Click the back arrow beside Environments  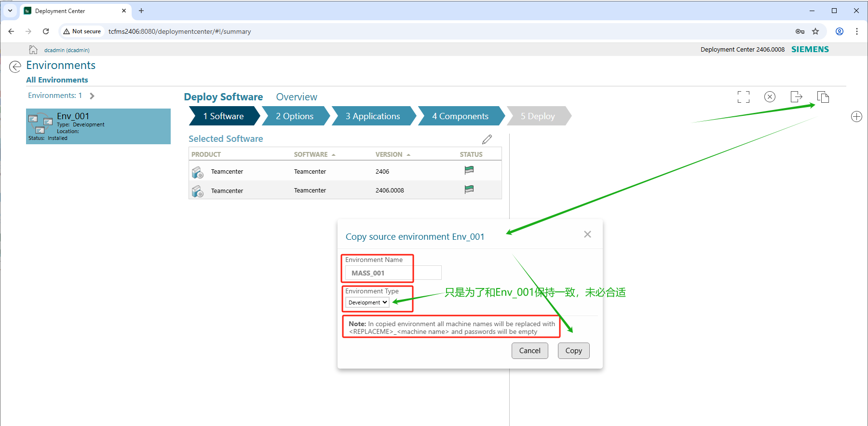15,67
